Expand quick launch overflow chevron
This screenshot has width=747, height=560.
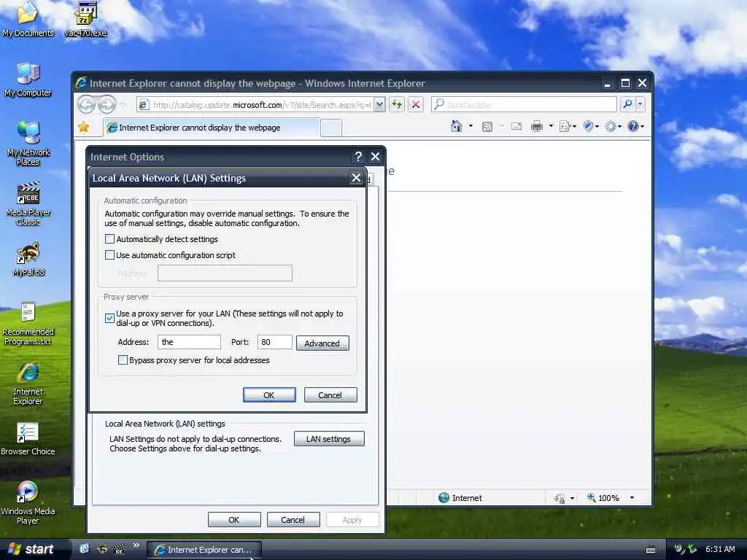(x=136, y=545)
